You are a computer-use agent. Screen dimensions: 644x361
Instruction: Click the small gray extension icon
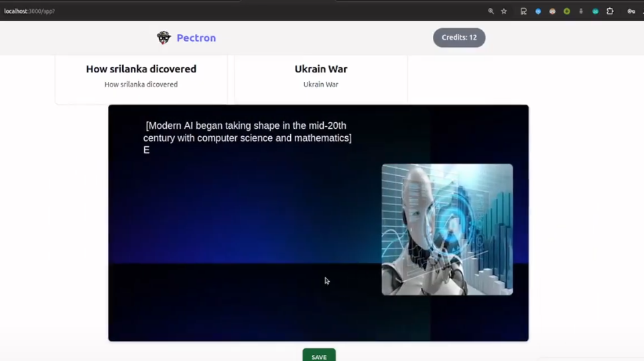click(581, 11)
